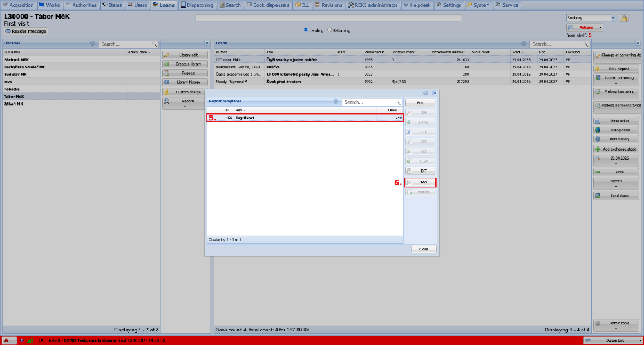
Task: Click the Move button
Action: point(616,172)
